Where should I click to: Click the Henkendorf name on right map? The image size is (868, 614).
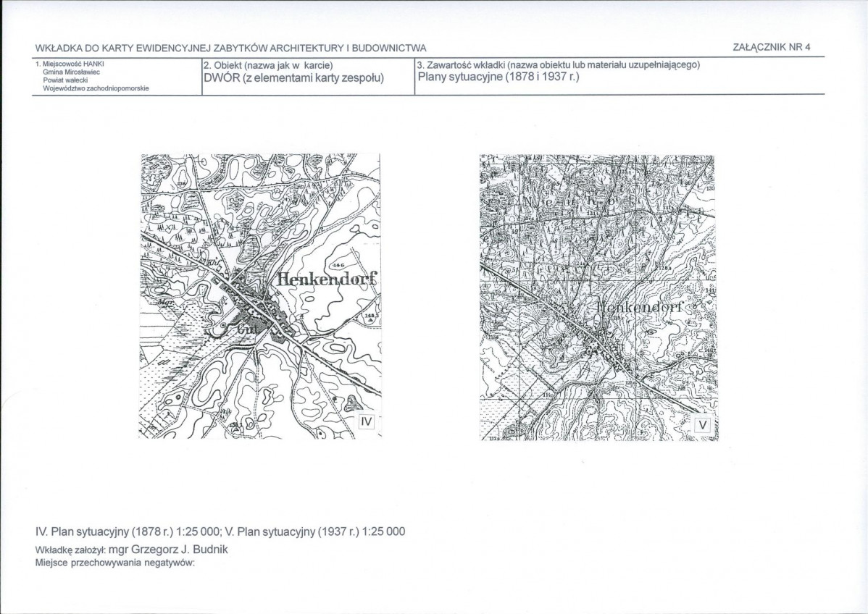point(640,308)
